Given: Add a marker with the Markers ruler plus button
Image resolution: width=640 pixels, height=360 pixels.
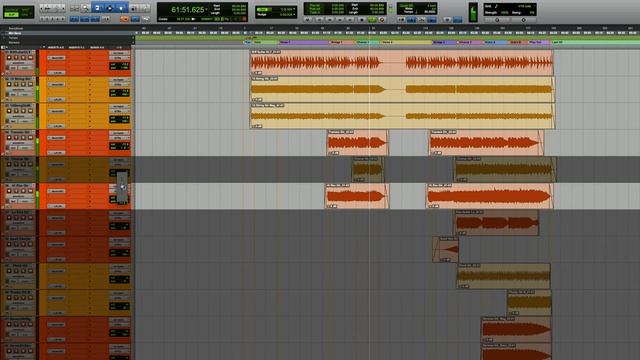Looking at the screenshot, I should coord(133,42).
